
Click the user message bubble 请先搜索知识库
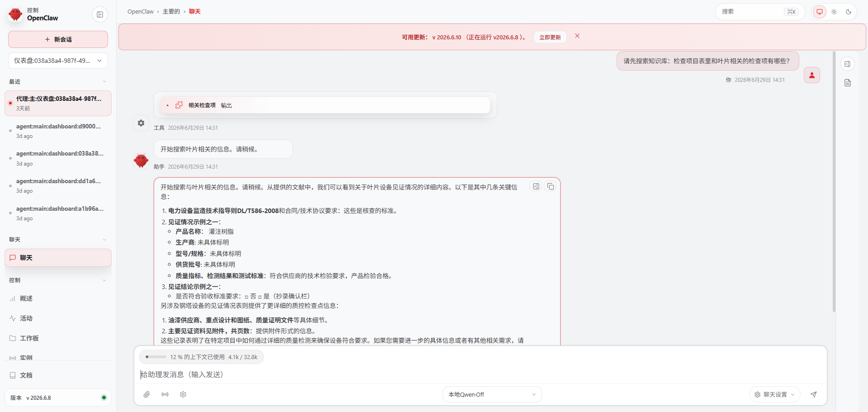[708, 61]
